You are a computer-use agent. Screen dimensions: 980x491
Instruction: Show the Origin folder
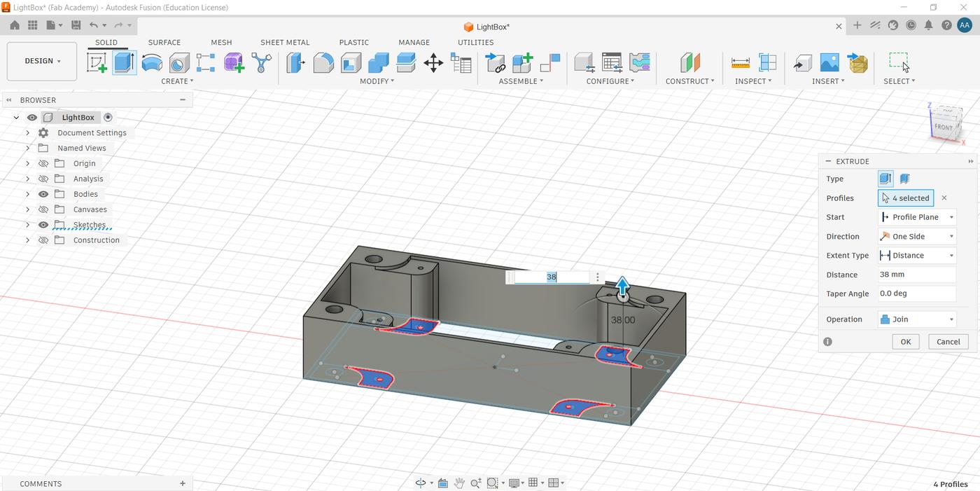coord(43,163)
